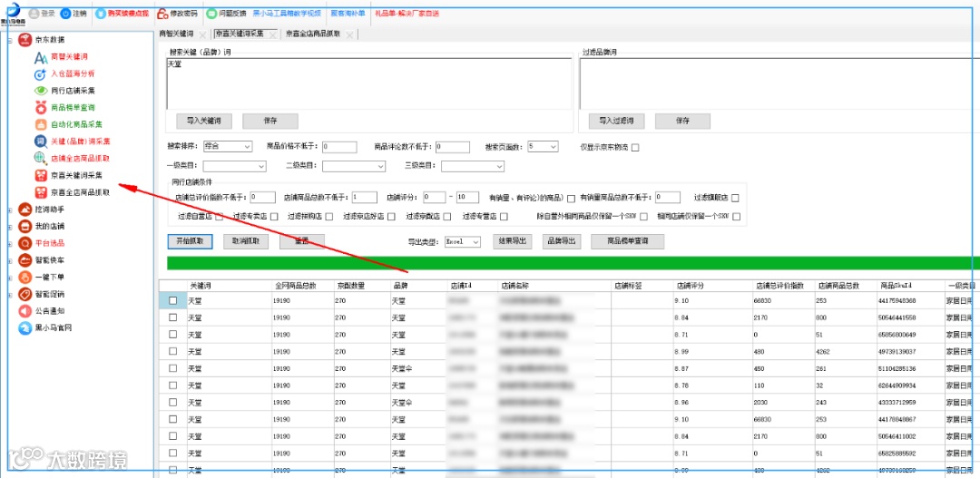980x478 pixels.
Task: Expand the 我的店铺 tree node
Action: [10, 226]
